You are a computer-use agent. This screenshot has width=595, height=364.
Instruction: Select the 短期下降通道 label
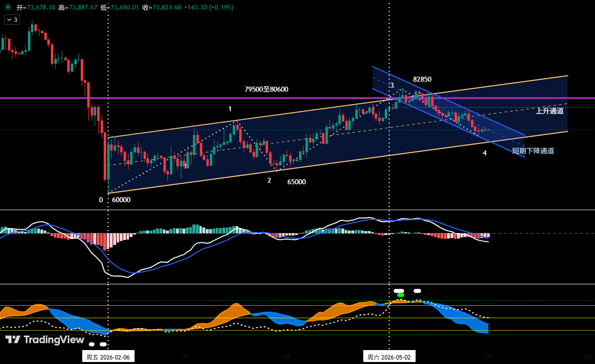[533, 151]
